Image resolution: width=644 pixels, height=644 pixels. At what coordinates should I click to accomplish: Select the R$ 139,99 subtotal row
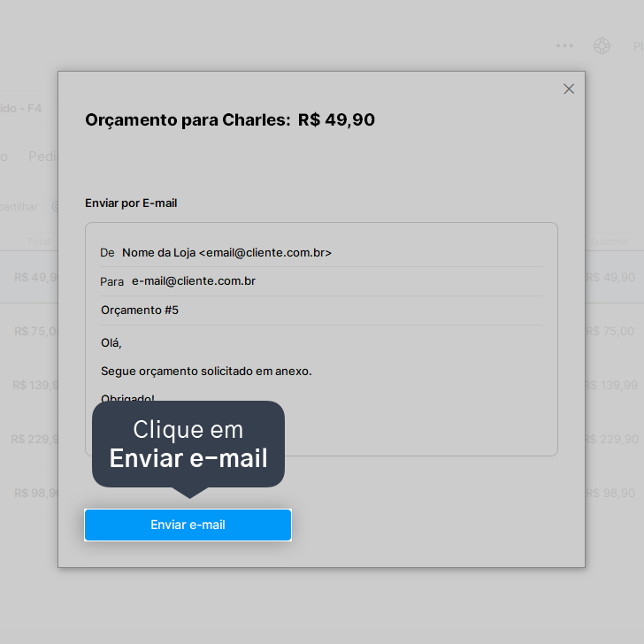point(611,385)
